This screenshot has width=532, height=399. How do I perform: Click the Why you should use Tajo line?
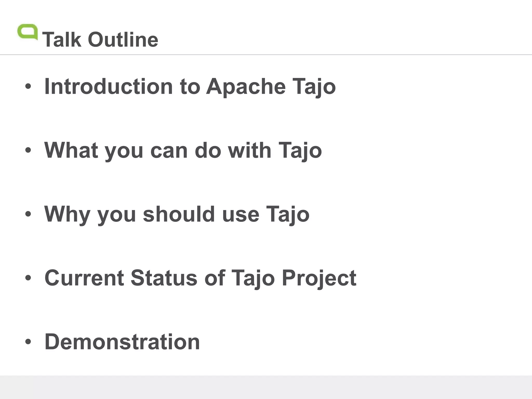(177, 214)
